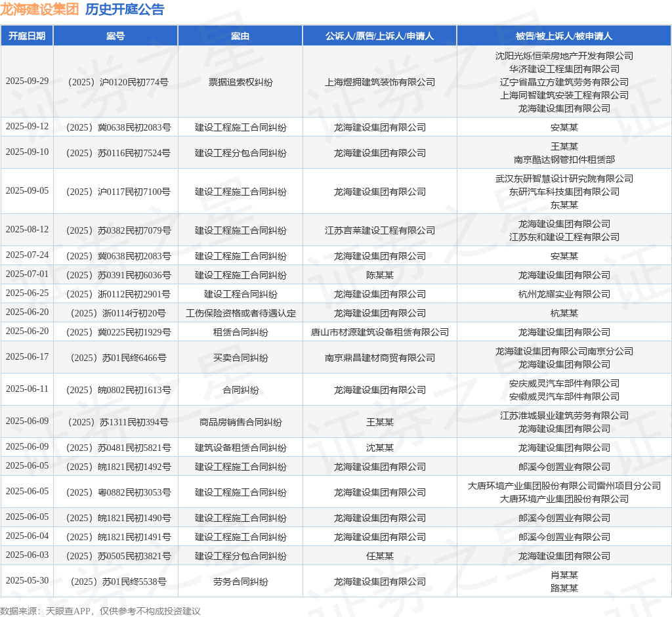Click defendant 安庆威灵汽车部件有限公司
Image resolution: width=672 pixels, height=617 pixels.
pos(564,383)
